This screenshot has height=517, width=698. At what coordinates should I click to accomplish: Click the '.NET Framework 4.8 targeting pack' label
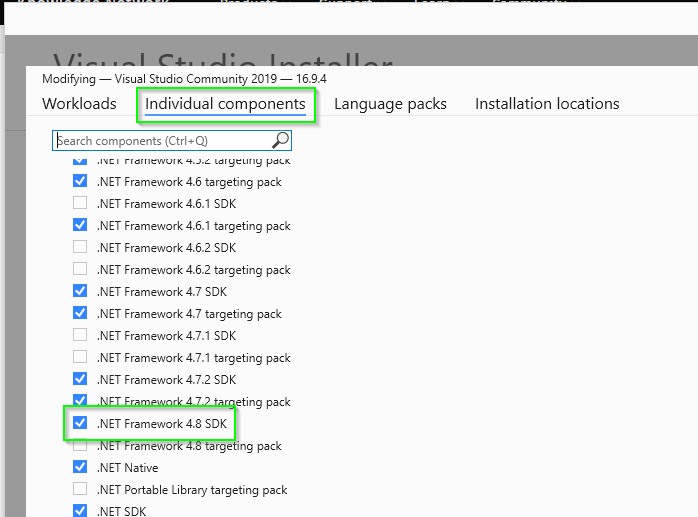189,446
